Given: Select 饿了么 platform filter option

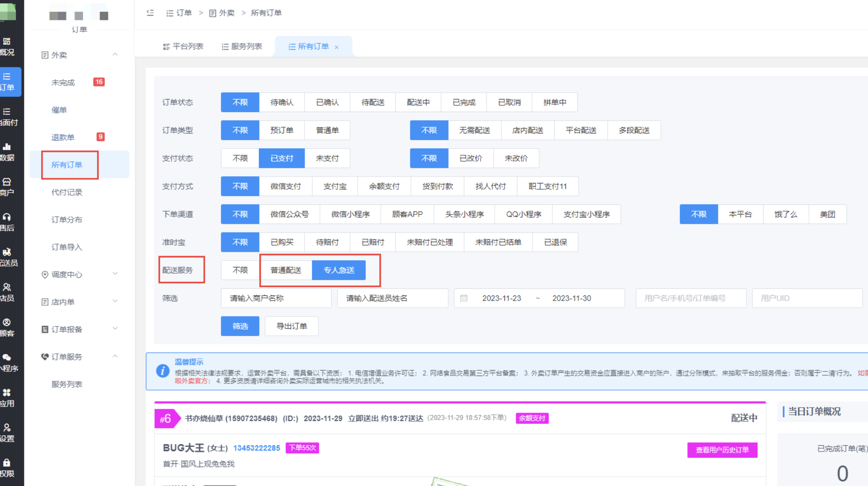Looking at the screenshot, I should pos(786,214).
